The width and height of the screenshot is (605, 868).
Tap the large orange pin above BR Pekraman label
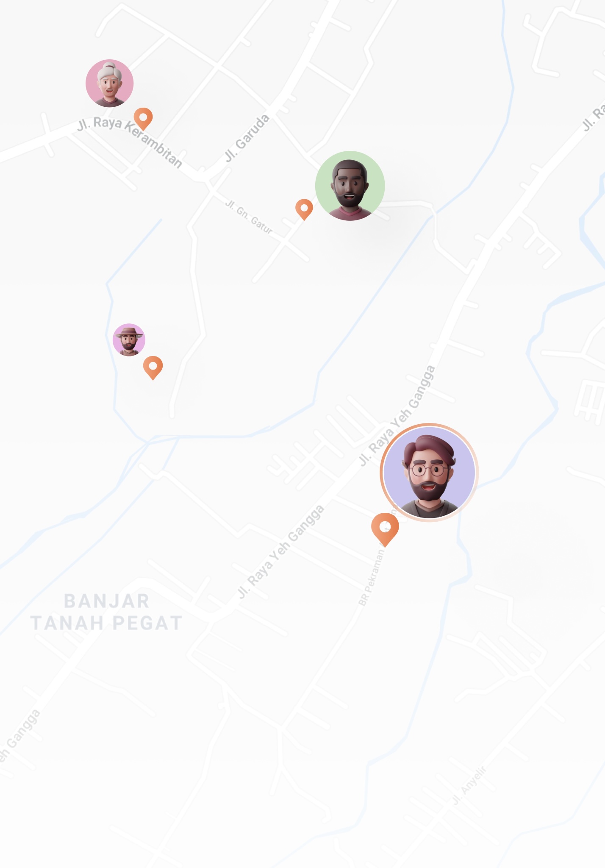coord(385,529)
